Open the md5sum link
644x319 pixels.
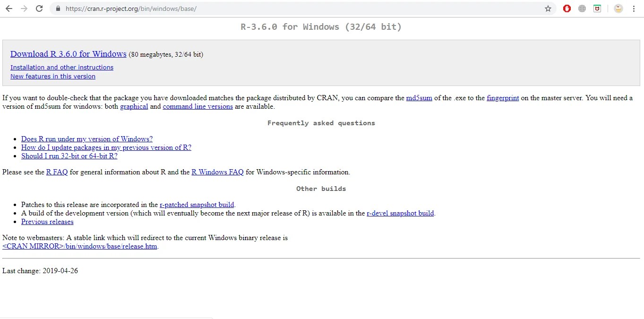point(419,98)
